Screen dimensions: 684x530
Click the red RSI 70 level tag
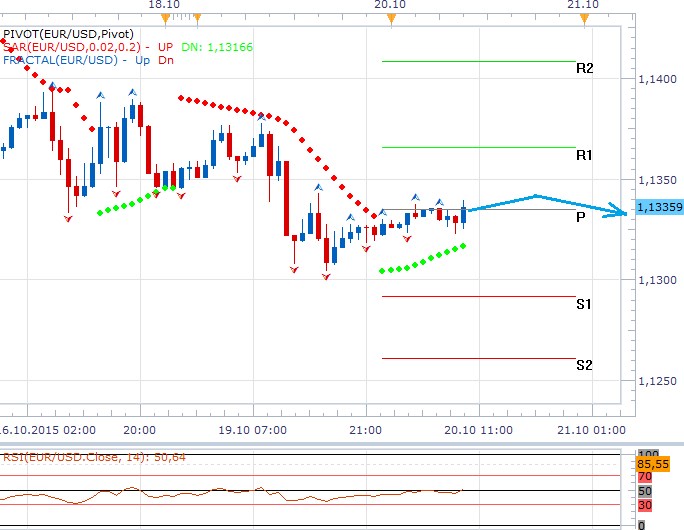[x=645, y=479]
